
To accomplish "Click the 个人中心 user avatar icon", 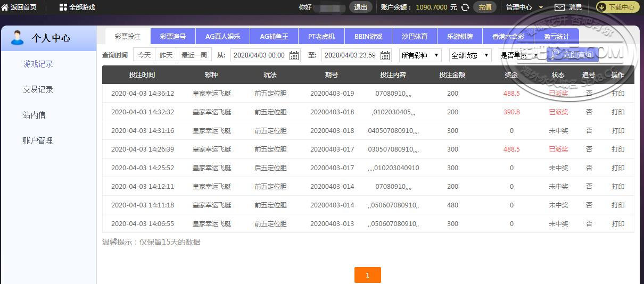I will pos(18,38).
